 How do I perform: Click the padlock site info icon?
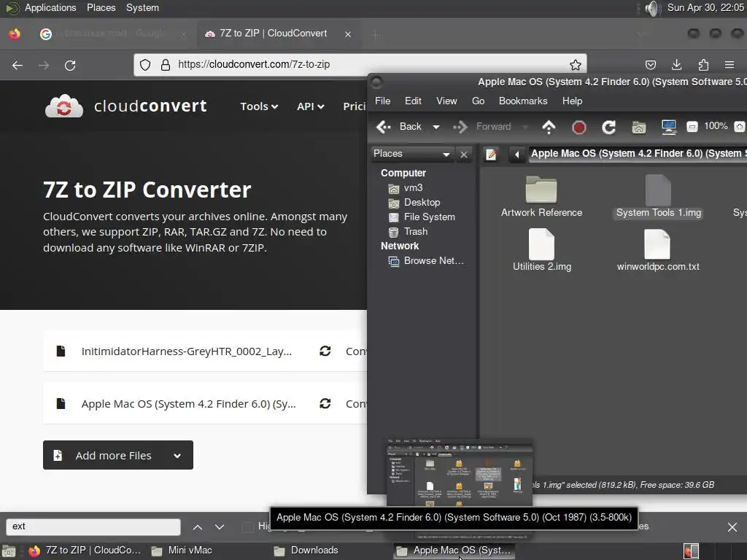coord(166,65)
